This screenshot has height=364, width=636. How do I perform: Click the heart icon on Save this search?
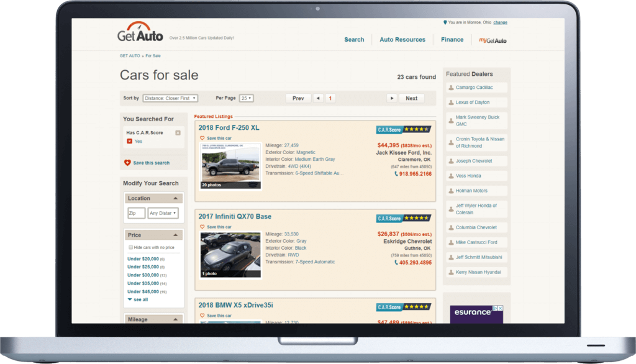[127, 163]
